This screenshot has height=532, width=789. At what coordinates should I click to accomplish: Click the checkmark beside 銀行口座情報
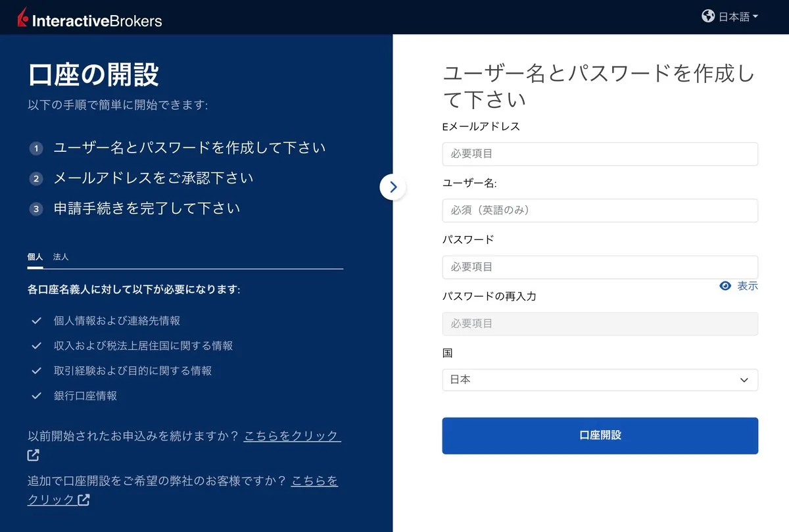pos(37,396)
